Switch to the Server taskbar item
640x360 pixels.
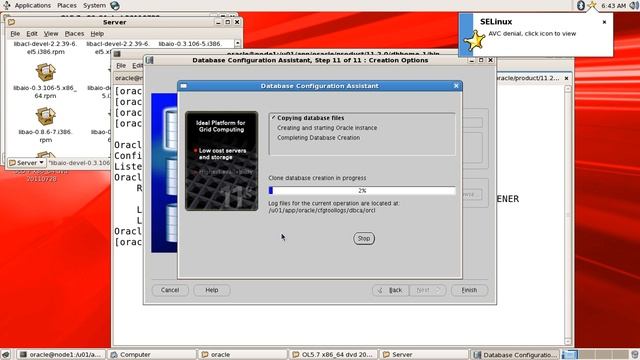pyautogui.click(x=424, y=355)
